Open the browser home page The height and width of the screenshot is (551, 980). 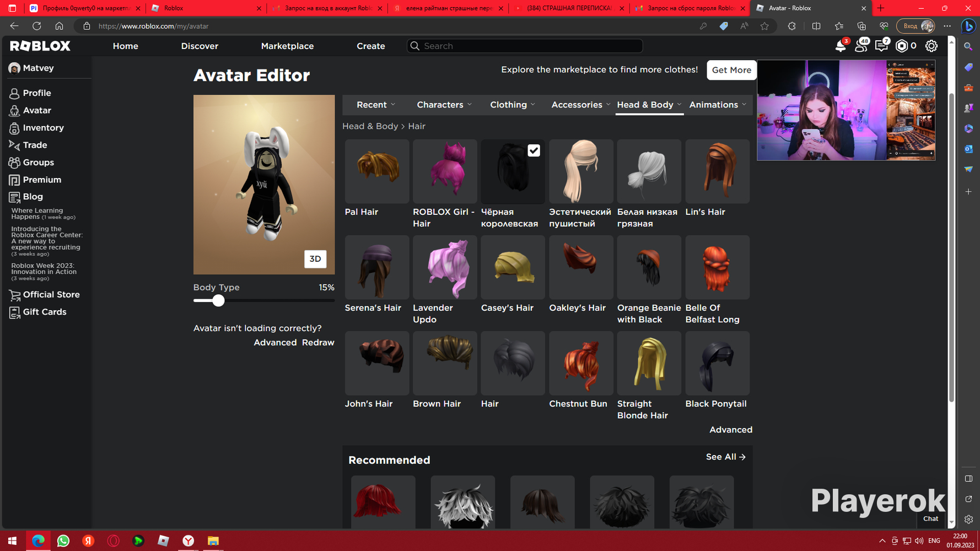(59, 26)
